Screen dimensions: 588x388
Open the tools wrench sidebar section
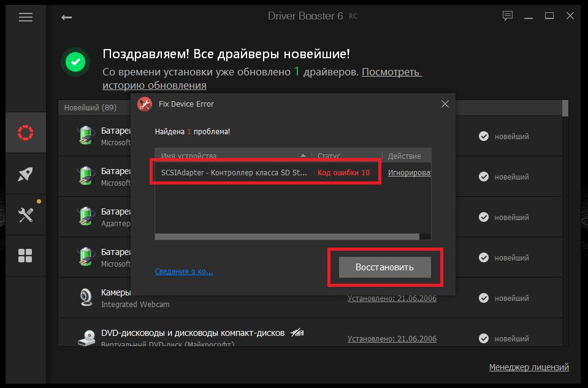click(26, 215)
